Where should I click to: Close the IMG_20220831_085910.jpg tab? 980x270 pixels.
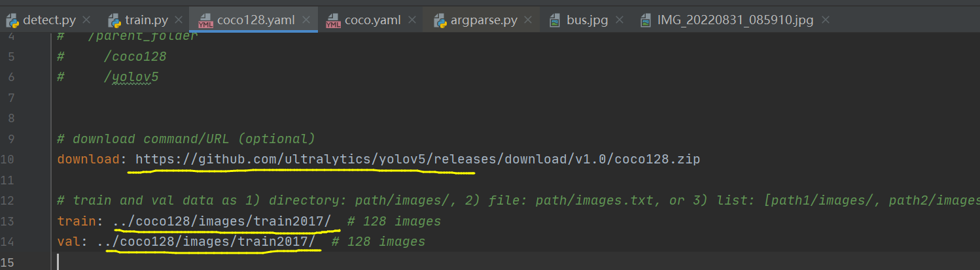[x=825, y=20]
